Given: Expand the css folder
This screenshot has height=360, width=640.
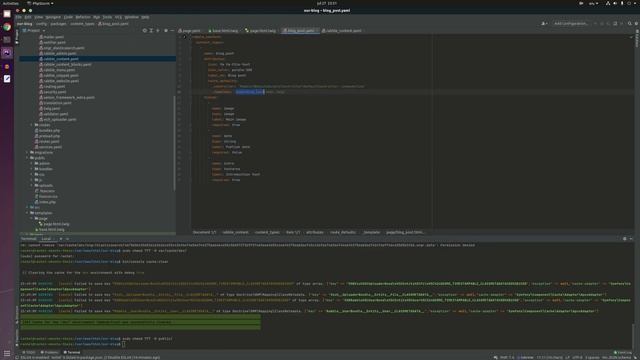Looking at the screenshot, I should tap(32, 174).
